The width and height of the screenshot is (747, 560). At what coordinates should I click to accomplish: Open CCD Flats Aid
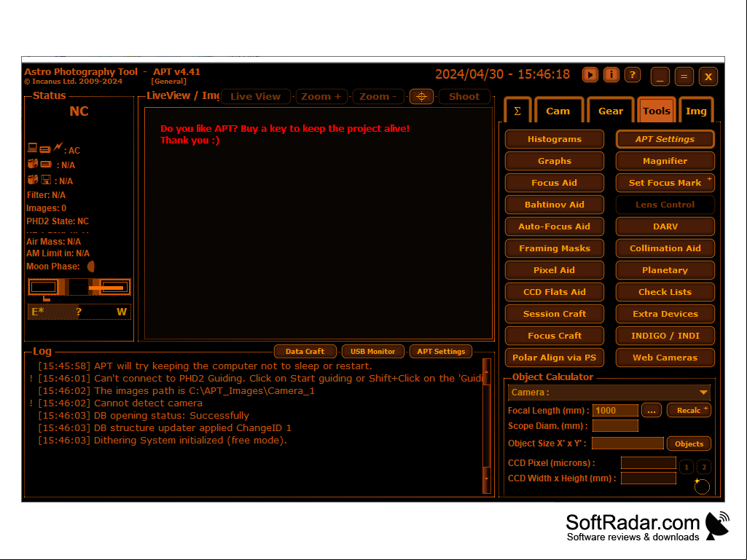(555, 292)
